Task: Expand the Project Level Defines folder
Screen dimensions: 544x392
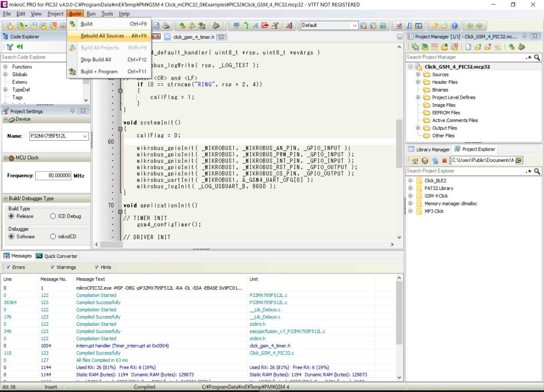Action: pyautogui.click(x=418, y=97)
